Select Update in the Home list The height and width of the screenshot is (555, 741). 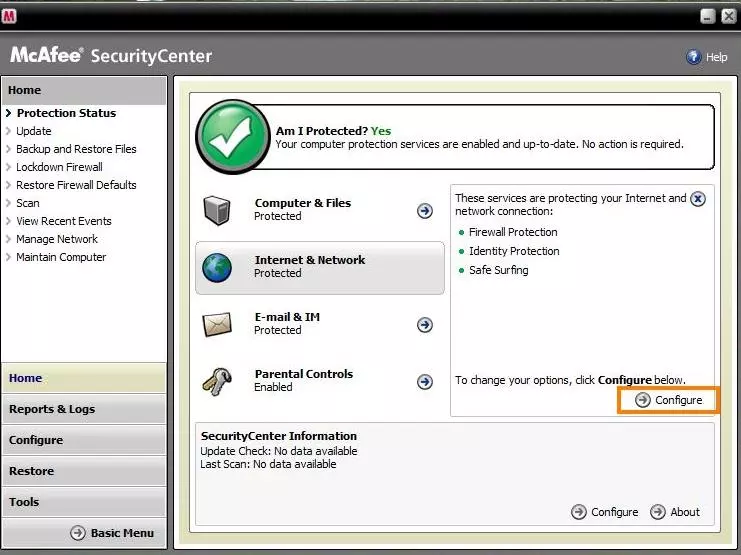[x=34, y=131]
